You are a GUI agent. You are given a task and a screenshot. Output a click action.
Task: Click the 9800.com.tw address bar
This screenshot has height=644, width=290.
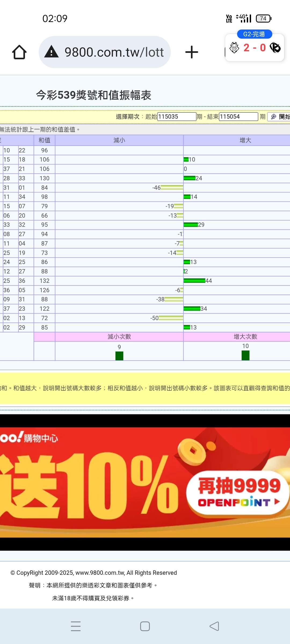tap(114, 52)
